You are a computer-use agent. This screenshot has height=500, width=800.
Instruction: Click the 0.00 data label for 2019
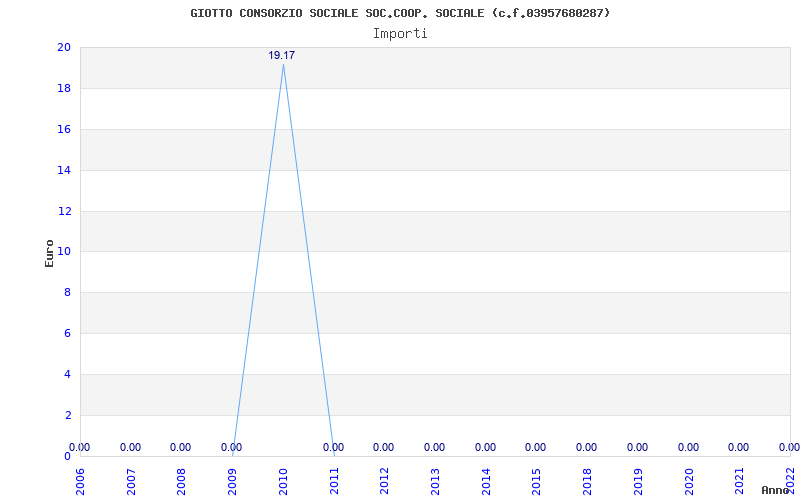tap(638, 447)
